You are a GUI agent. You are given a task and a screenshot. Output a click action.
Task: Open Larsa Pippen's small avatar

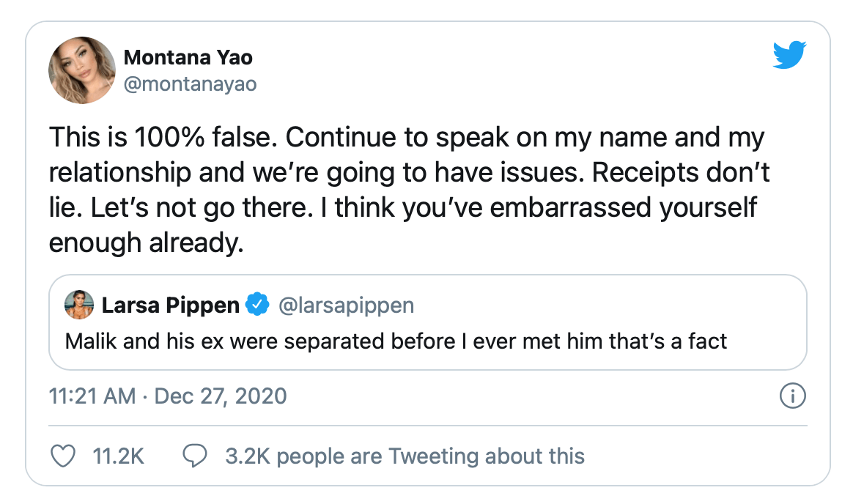79,305
